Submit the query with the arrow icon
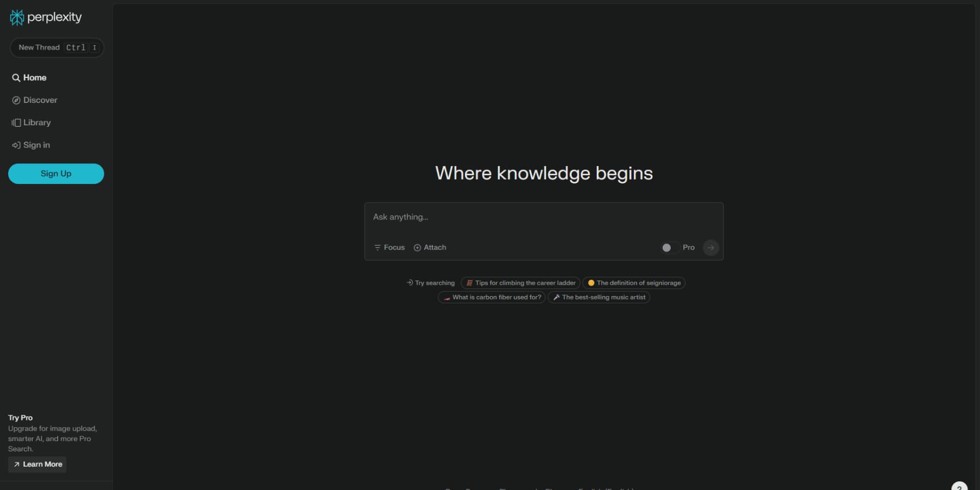This screenshot has width=980, height=490. (711, 247)
